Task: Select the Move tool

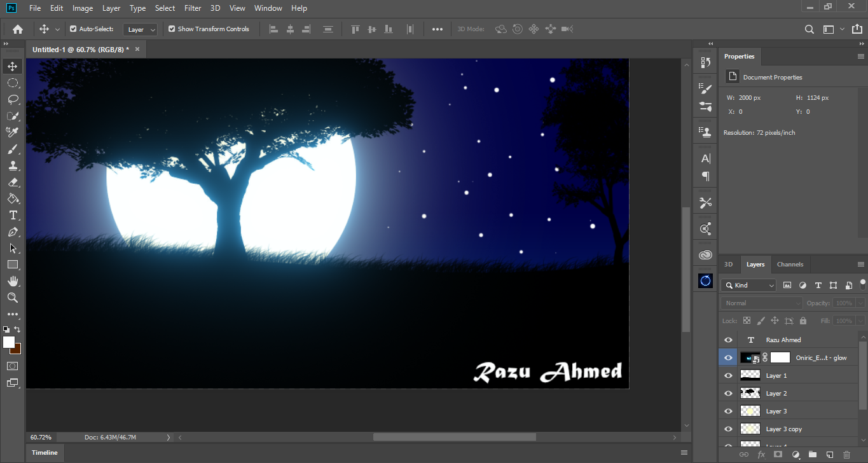Action: point(12,66)
